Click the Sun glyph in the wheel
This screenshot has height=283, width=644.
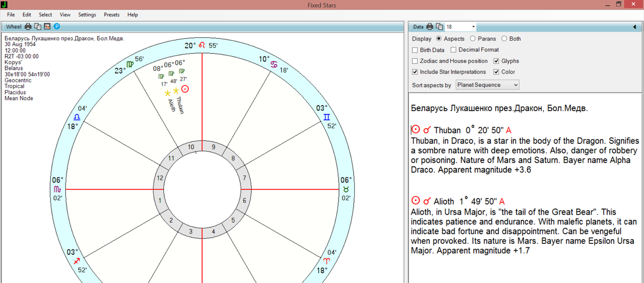click(x=185, y=89)
